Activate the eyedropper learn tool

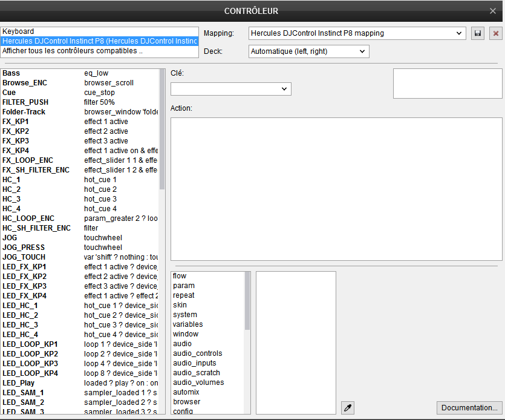coord(348,408)
